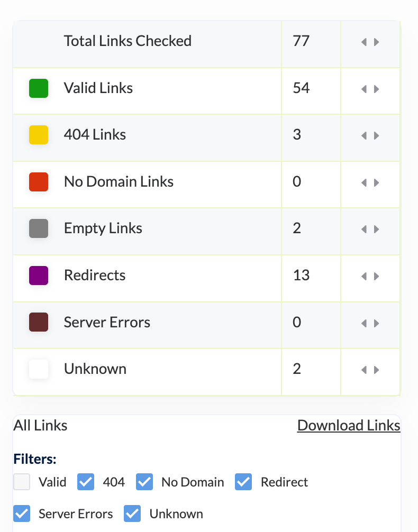Select the Server Errors row label
This screenshot has width=418, height=532.
[x=107, y=323]
